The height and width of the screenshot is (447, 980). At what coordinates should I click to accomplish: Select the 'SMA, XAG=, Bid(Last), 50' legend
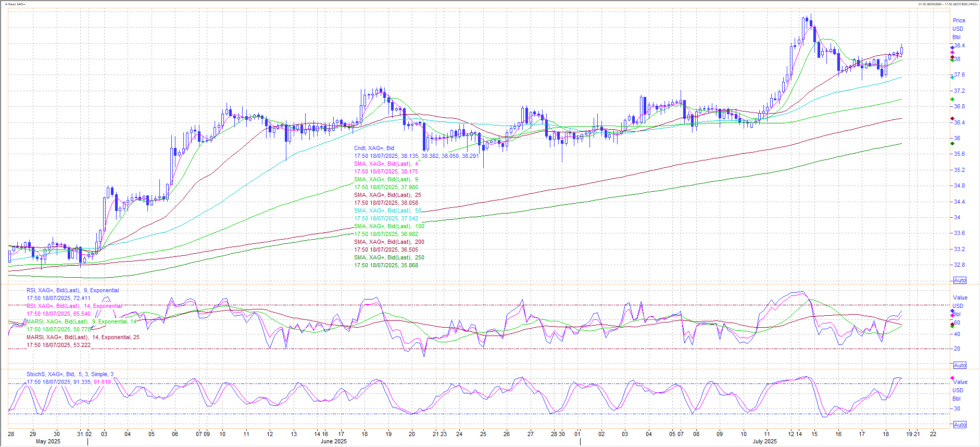pos(387,210)
